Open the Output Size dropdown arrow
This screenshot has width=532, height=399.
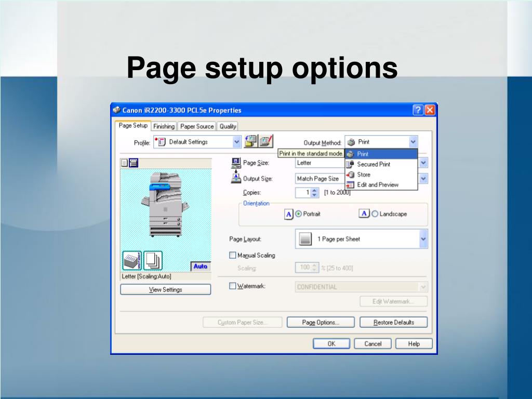click(x=423, y=179)
